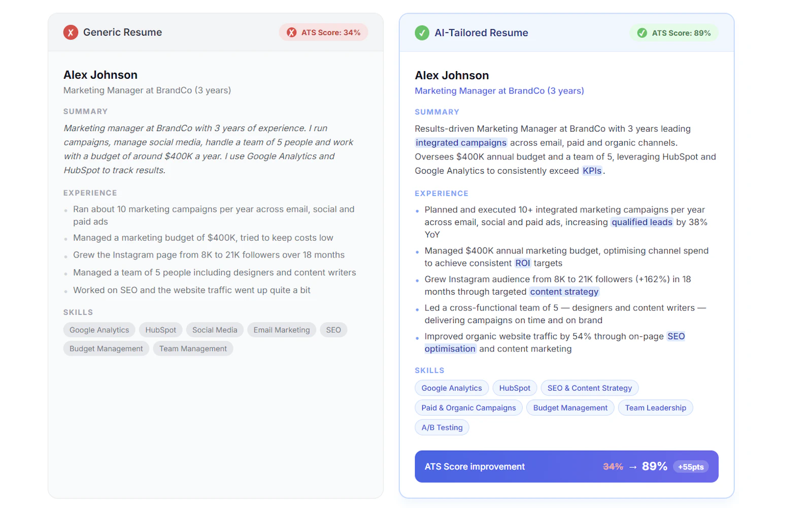Click the red X icon beside Generic Resume
The width and height of the screenshot is (812, 508).
pos(71,33)
